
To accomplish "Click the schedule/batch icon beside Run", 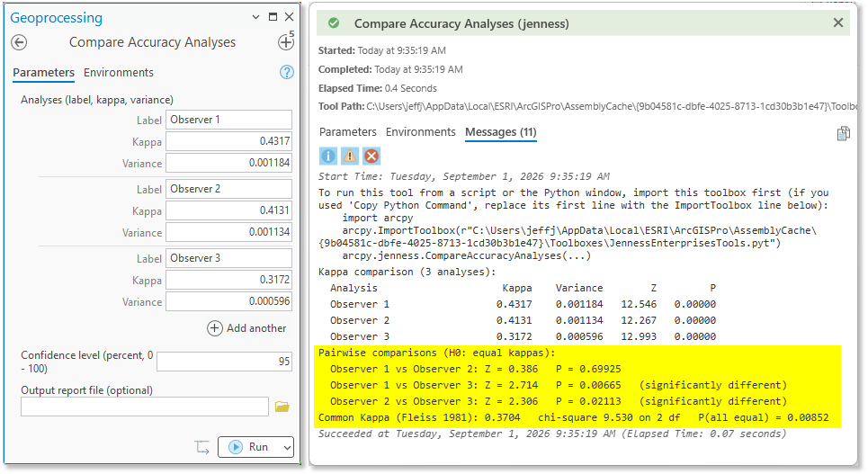I will (x=202, y=447).
